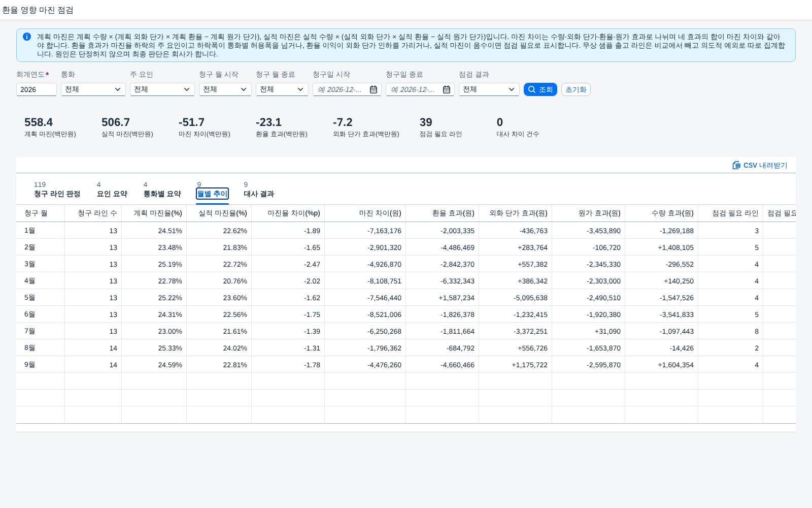Open the 청구일 시작 calendar picker icon
Image resolution: width=812 pixels, height=508 pixels.
374,89
